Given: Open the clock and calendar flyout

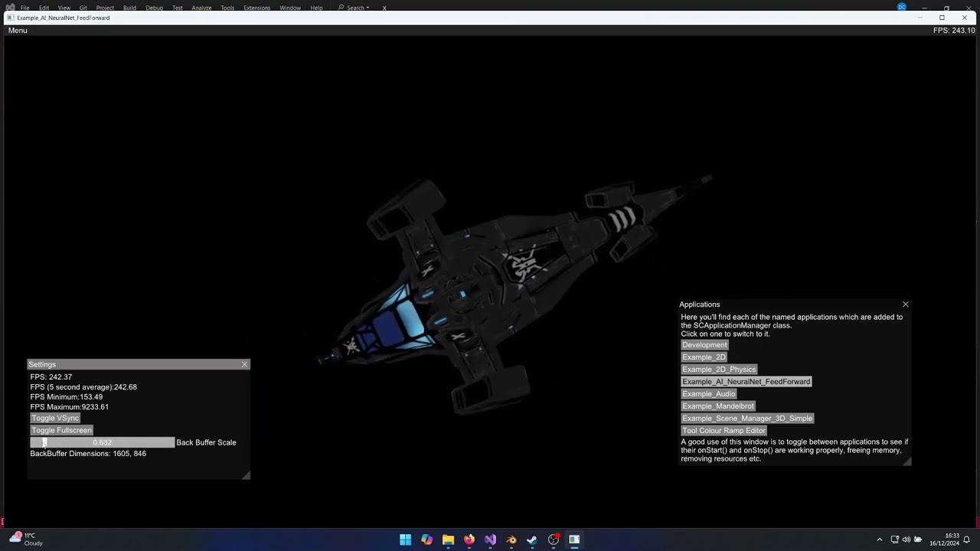Looking at the screenshot, I should pos(945,540).
